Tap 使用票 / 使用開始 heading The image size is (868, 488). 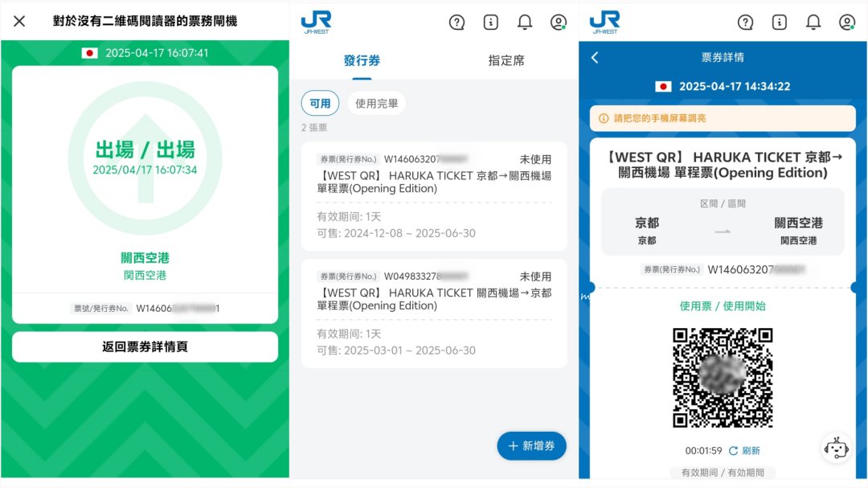coord(723,306)
